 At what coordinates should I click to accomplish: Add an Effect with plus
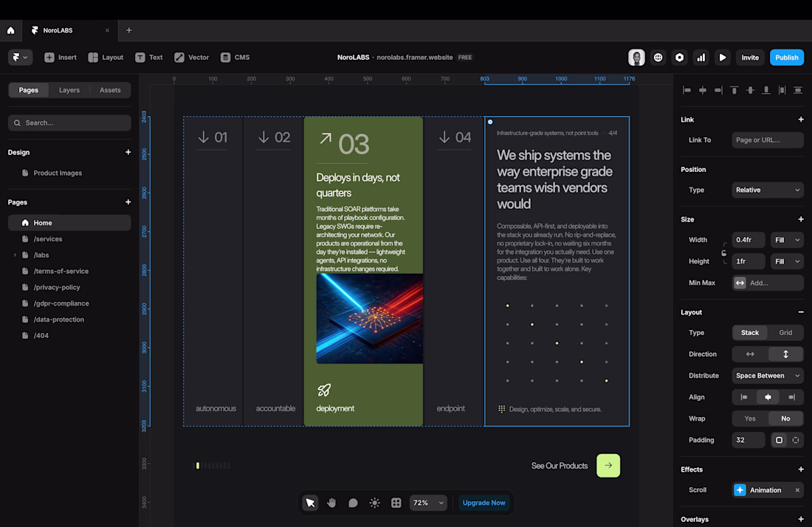point(801,469)
